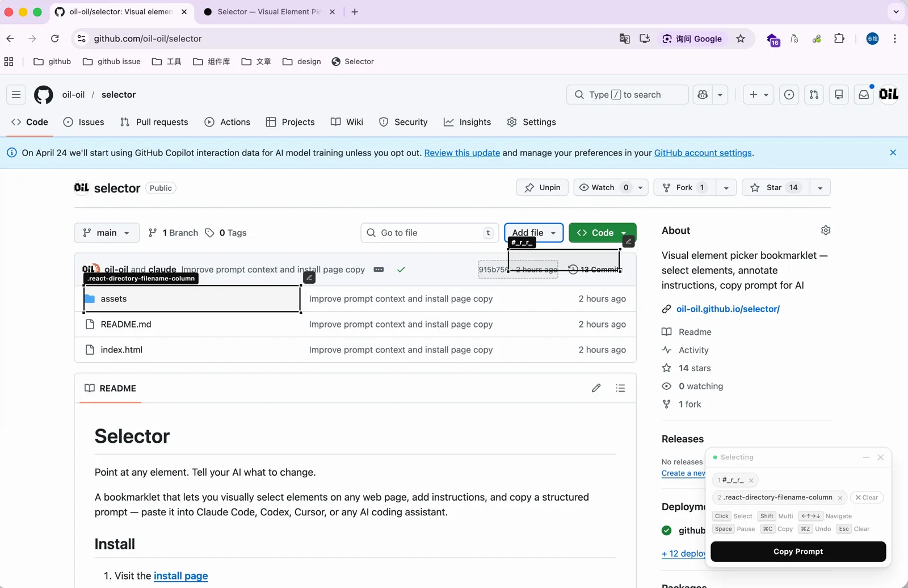Go to GitHub homepage via Octocat logo
Screen dimensions: 908x588
(44, 95)
